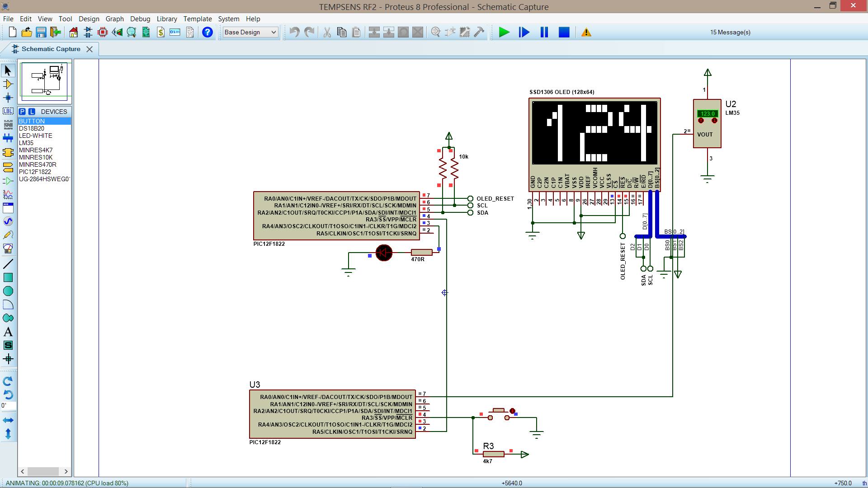Switch to Schematic Capture tab

[51, 49]
